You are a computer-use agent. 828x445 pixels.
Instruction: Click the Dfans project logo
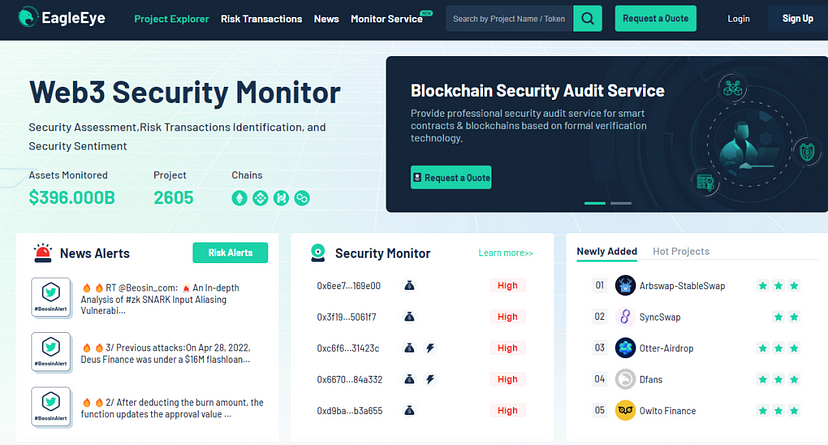pos(625,379)
